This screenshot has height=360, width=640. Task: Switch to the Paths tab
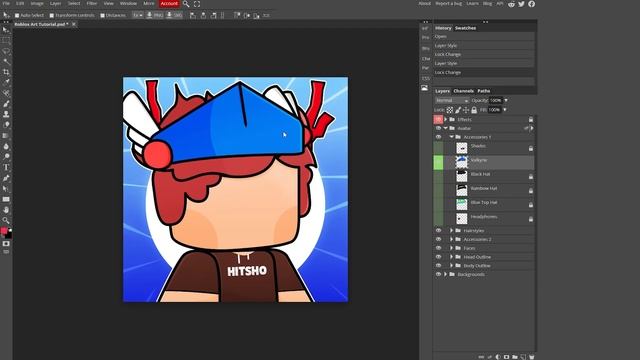click(x=484, y=91)
